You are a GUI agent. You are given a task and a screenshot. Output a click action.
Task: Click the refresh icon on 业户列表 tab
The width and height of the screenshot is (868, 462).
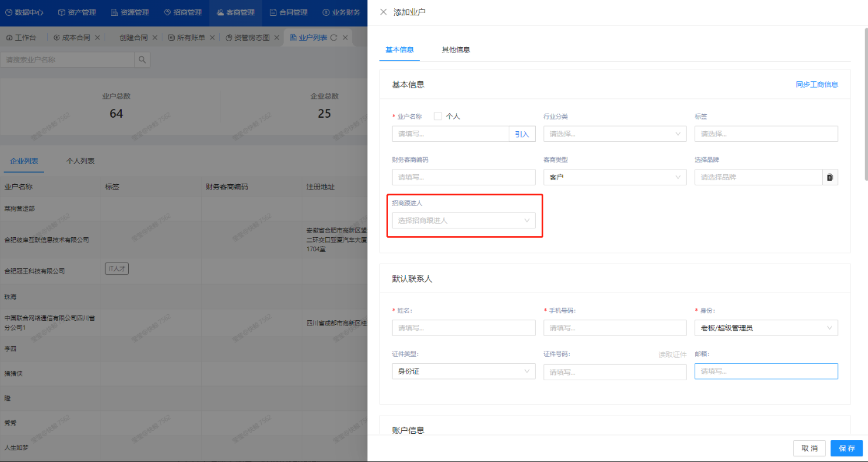[333, 38]
